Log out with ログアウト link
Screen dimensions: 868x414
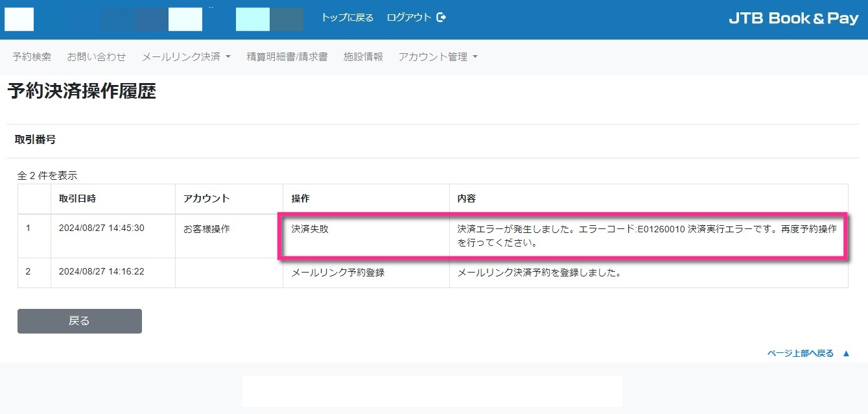(x=409, y=18)
